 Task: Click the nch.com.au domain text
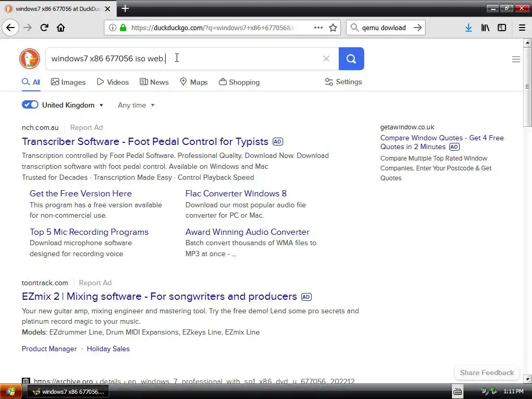pos(40,128)
